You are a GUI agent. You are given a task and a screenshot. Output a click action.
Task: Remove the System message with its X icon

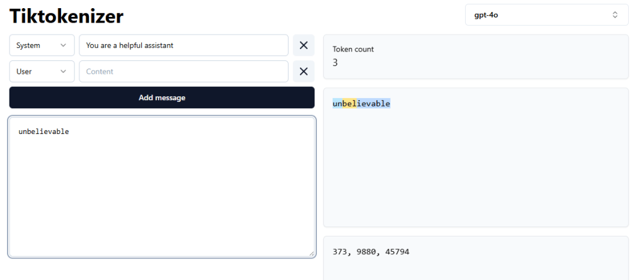[303, 45]
